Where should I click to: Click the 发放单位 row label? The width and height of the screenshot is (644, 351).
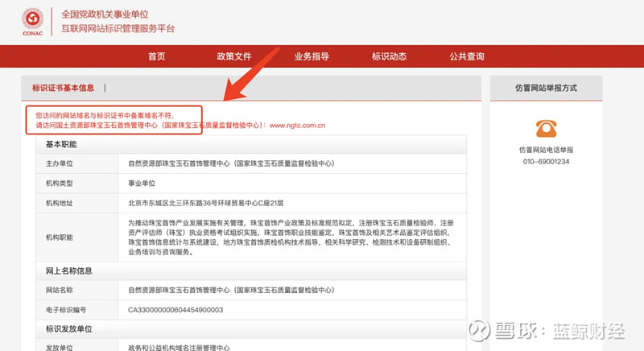[59, 348]
